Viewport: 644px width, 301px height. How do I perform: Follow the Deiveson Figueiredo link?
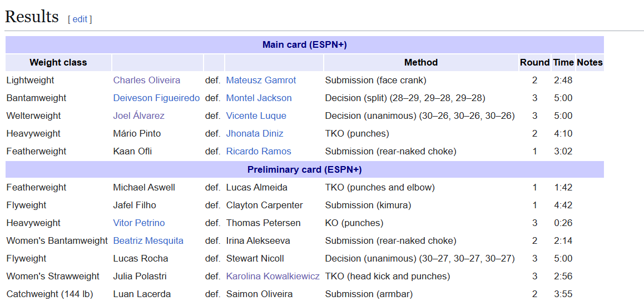[156, 98]
